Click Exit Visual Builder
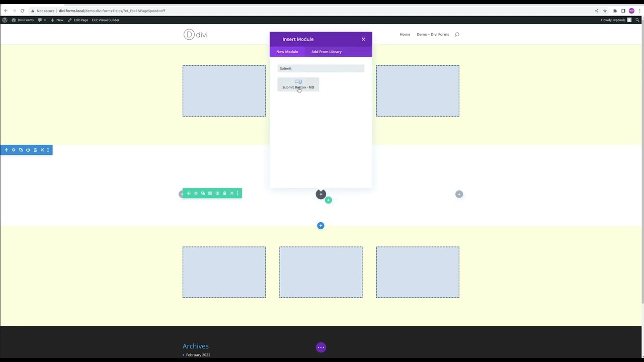The image size is (644, 362). pos(106,20)
